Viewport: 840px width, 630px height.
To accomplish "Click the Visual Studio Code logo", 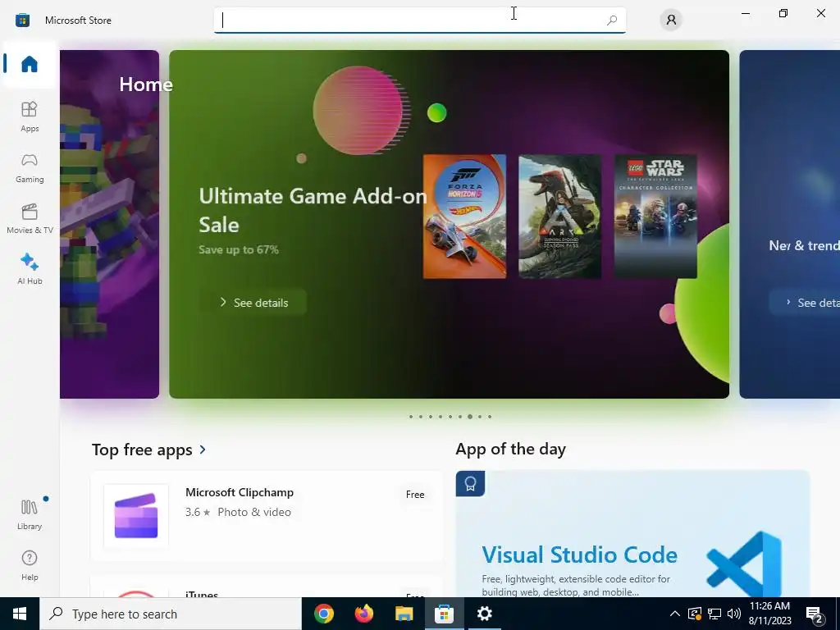I will pos(744,564).
